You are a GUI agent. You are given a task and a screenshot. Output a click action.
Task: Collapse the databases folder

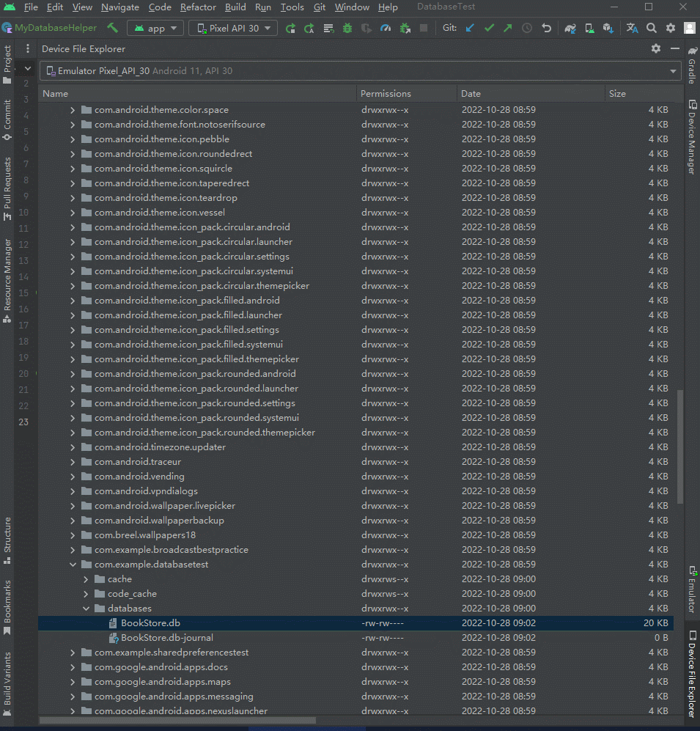pyautogui.click(x=86, y=609)
